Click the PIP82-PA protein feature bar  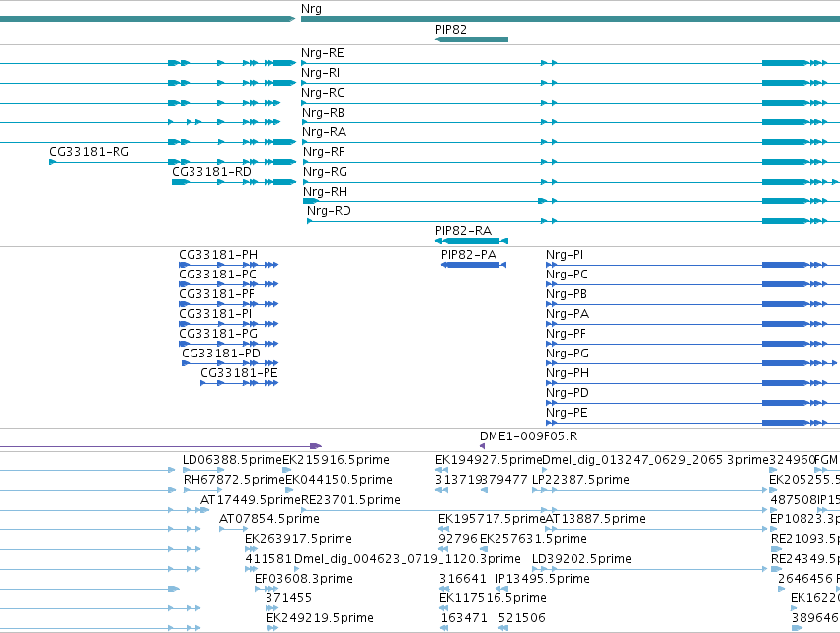point(474,265)
